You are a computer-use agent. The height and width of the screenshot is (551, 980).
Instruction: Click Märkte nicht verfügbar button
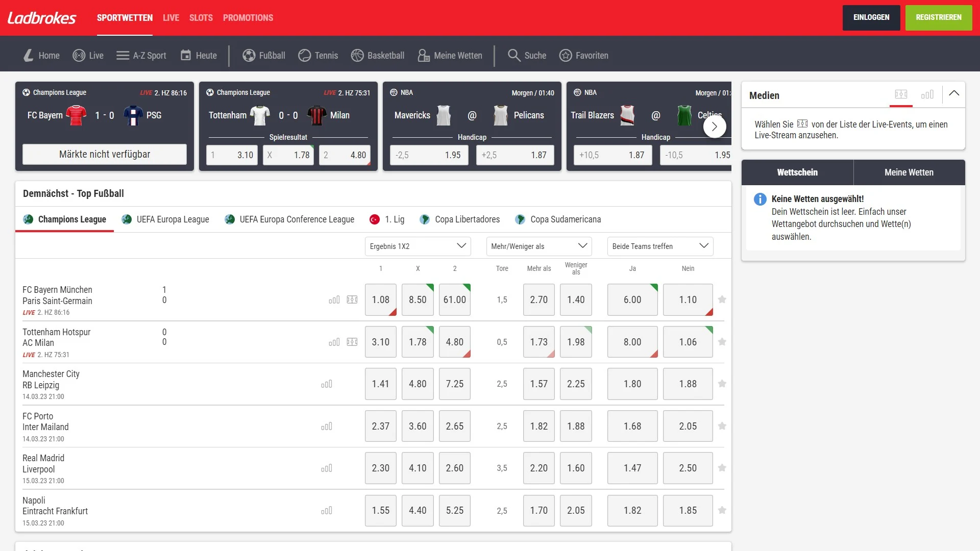coord(105,154)
